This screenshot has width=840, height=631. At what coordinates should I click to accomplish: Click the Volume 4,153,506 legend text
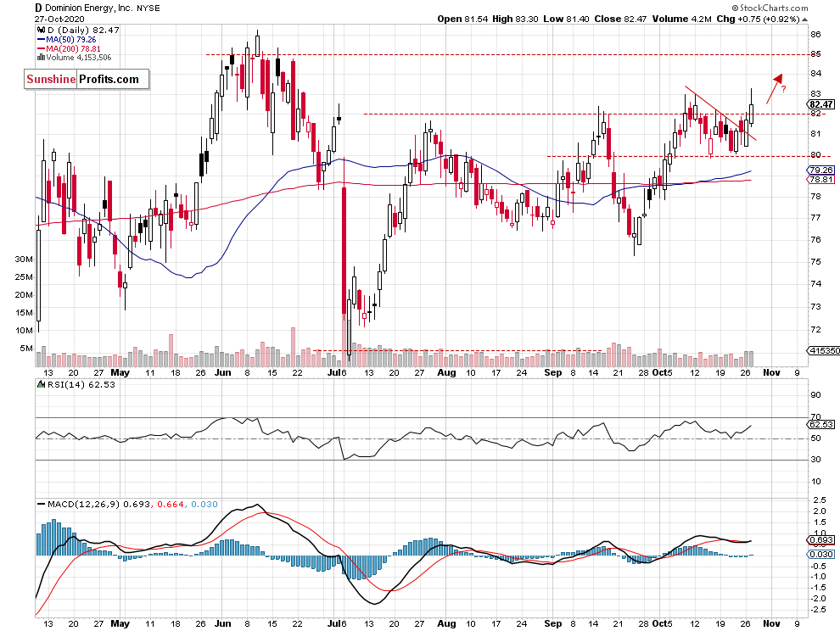pyautogui.click(x=79, y=58)
